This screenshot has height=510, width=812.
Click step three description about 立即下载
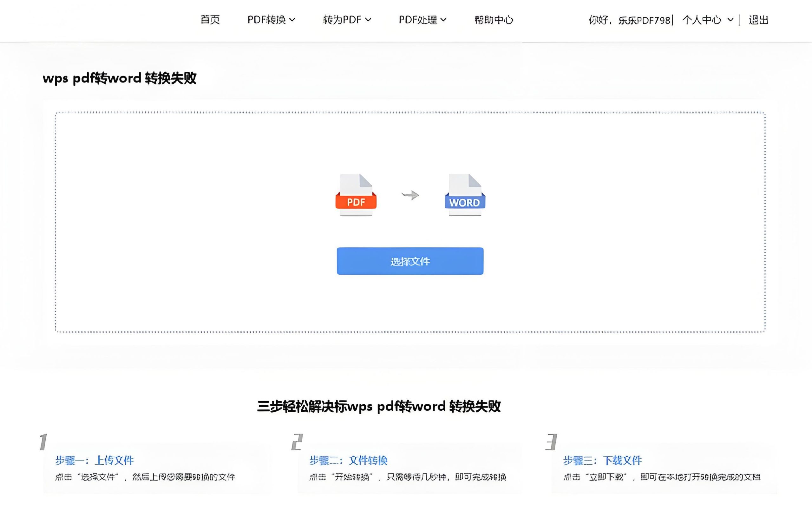pyautogui.click(x=662, y=477)
